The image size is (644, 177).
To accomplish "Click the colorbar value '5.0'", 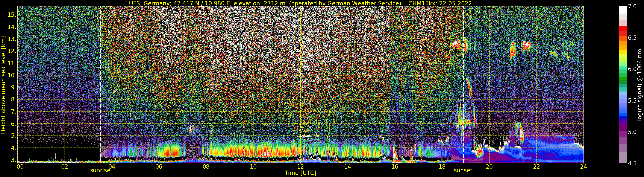I will click(x=632, y=132).
